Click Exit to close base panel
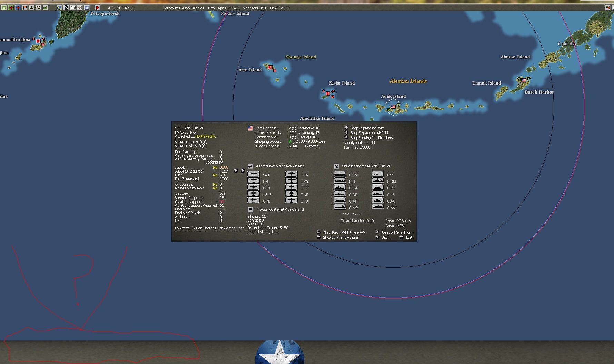 coord(406,237)
